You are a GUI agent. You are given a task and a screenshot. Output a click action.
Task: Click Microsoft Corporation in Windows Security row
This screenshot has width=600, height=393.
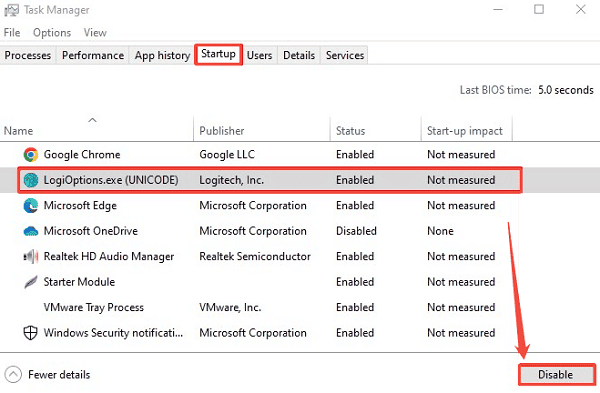pyautogui.click(x=253, y=333)
